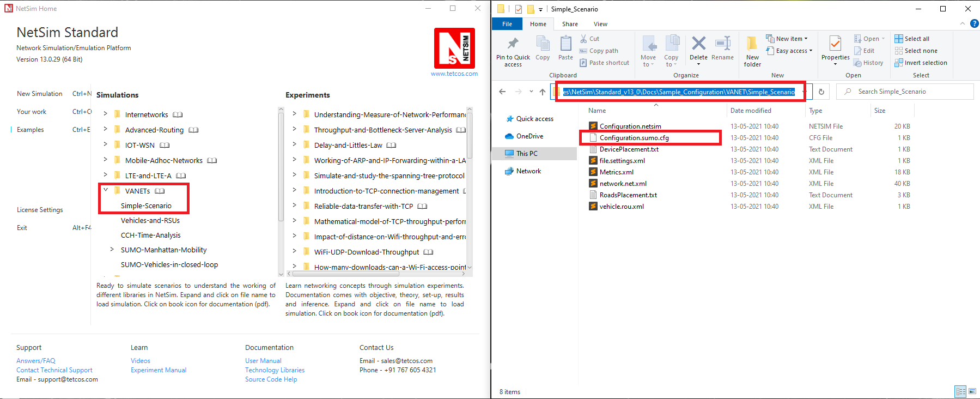The height and width of the screenshot is (399, 980).
Task: Open Easy access dropdown
Action: pyautogui.click(x=789, y=51)
